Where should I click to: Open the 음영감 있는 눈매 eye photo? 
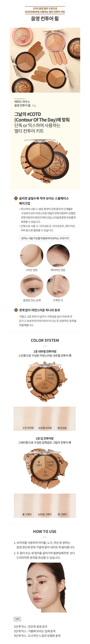click(32, 286)
